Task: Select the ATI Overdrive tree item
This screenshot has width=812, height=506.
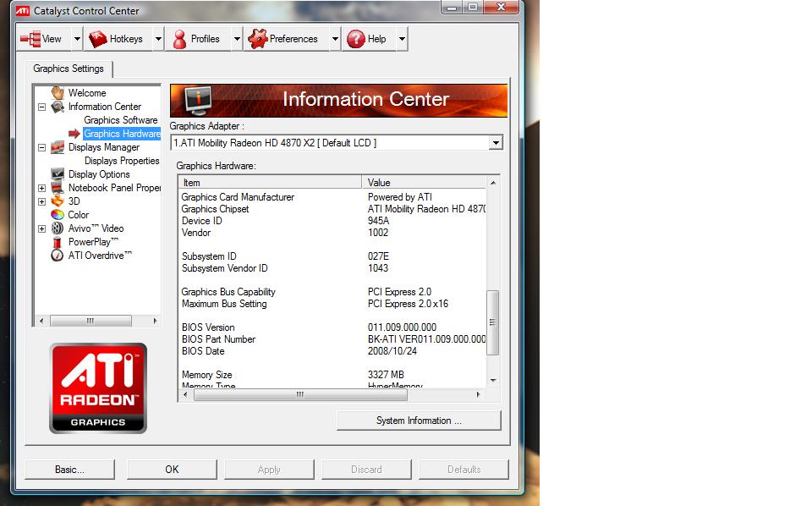Action: pos(100,256)
